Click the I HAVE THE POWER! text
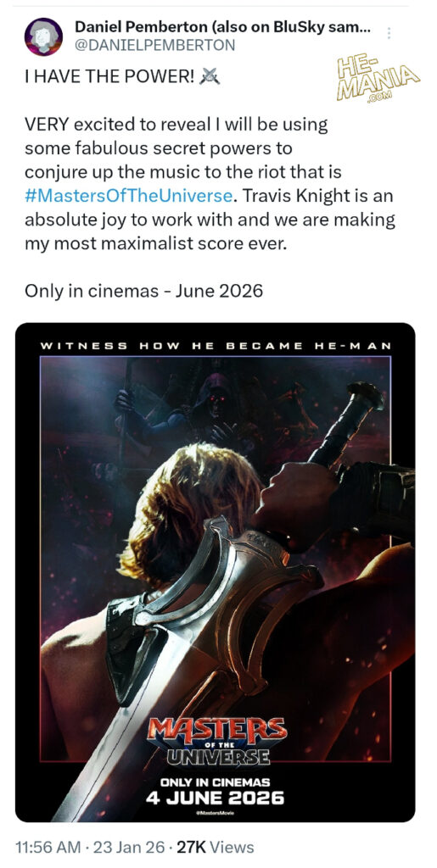 click(109, 76)
